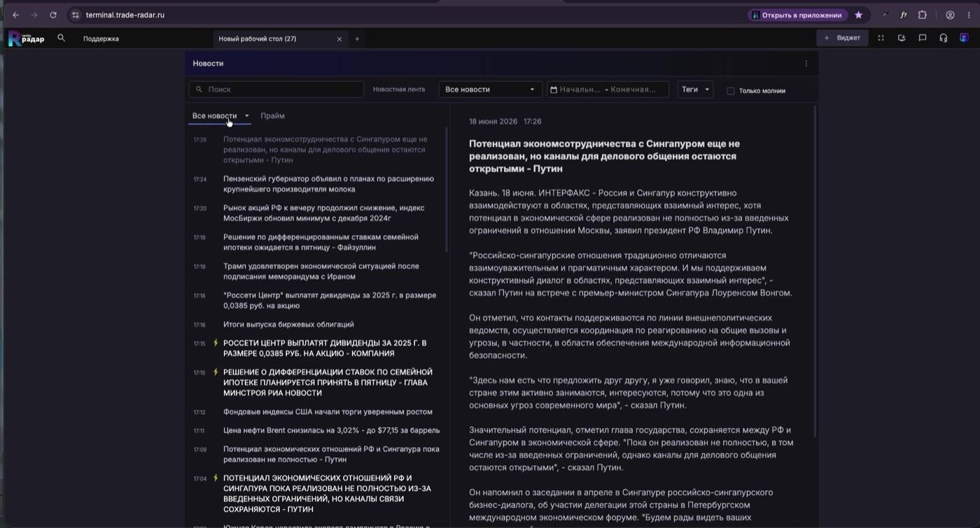Open the 'Теги' dropdown
The image size is (980, 528).
695,90
